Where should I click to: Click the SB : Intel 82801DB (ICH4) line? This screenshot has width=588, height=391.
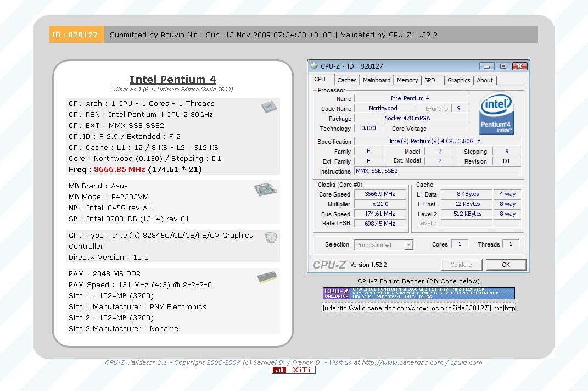coord(129,219)
